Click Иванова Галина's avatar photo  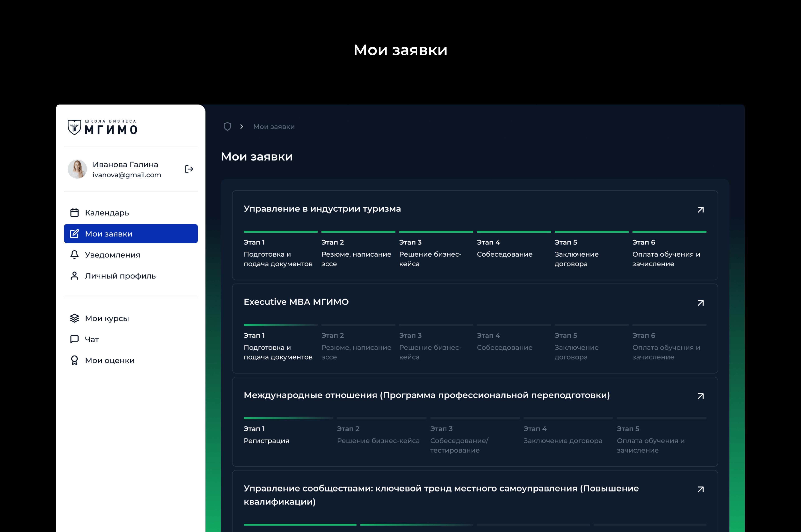coord(77,169)
